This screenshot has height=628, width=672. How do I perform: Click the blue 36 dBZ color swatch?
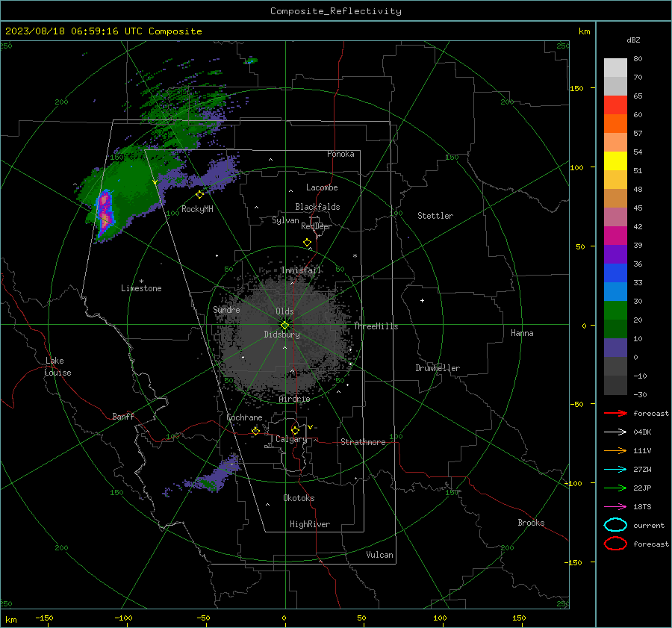point(615,273)
